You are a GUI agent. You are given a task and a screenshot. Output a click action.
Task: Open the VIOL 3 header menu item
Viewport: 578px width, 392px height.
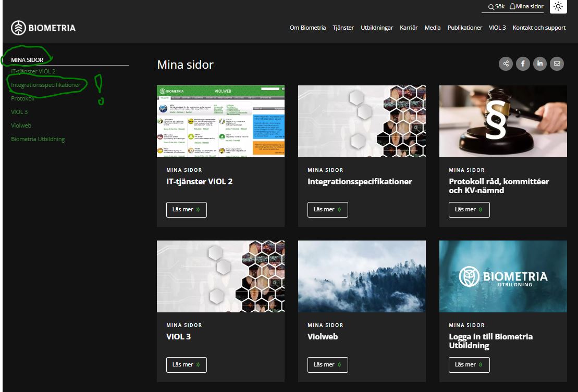[x=497, y=28]
